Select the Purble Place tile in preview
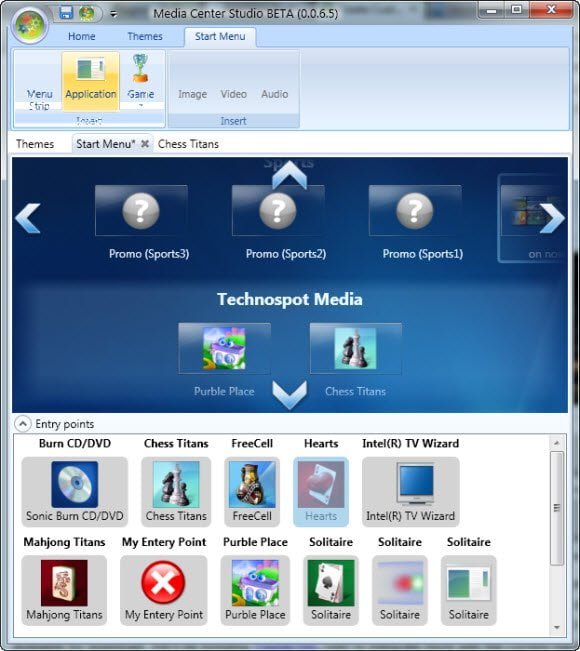 pyautogui.click(x=225, y=349)
